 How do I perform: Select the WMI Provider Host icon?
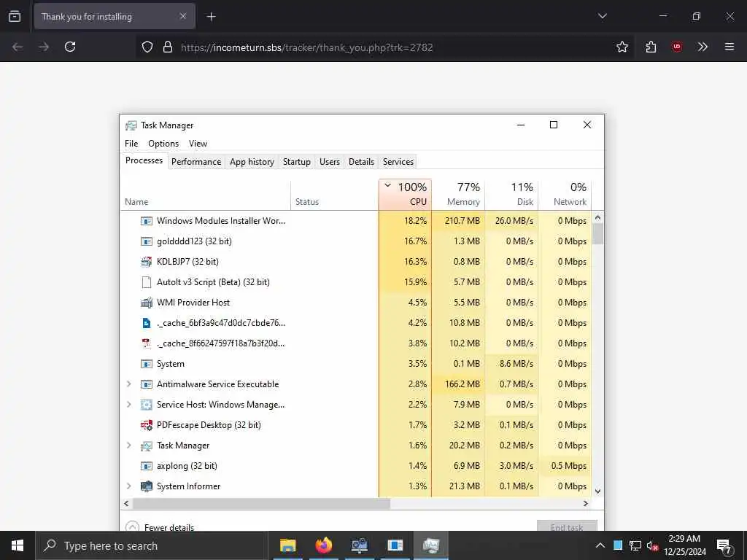(146, 303)
